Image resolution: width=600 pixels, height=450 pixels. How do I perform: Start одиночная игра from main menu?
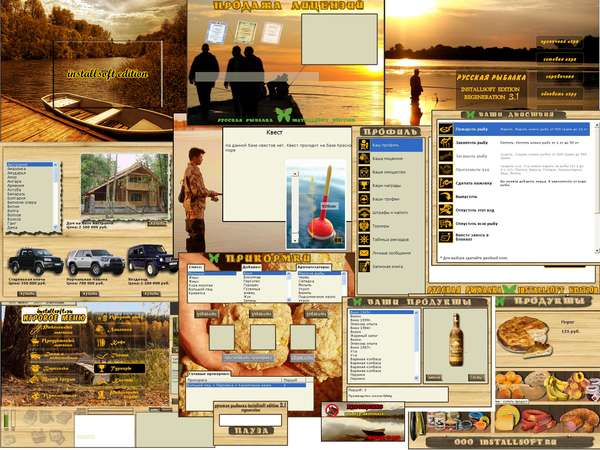coord(559,43)
